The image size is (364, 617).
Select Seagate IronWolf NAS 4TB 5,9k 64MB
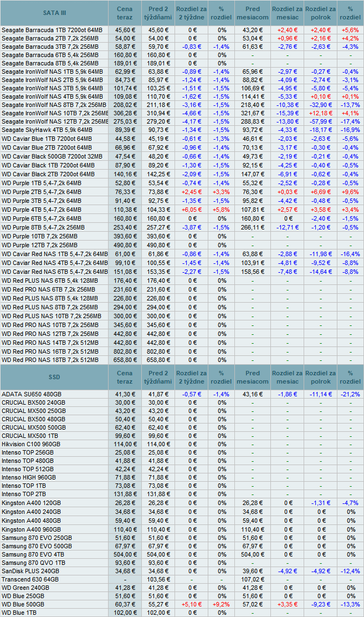tap(52, 96)
